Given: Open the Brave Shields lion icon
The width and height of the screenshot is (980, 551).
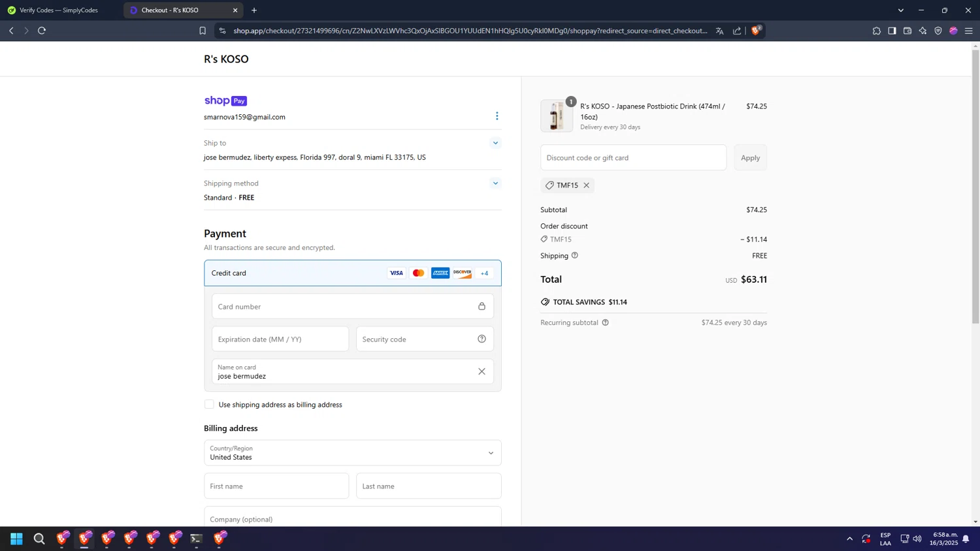Looking at the screenshot, I should coord(756,30).
